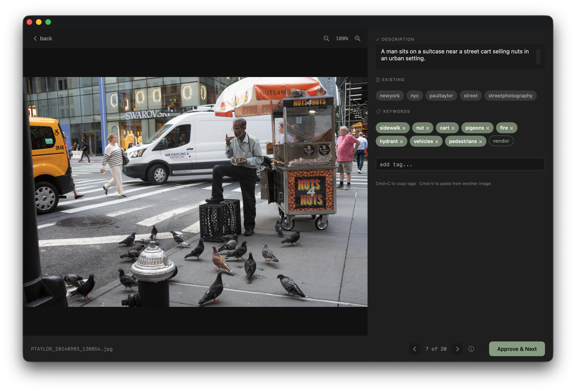Image resolution: width=576 pixels, height=392 pixels.
Task: Toggle the vendor keyword suggestion
Action: 501,141
